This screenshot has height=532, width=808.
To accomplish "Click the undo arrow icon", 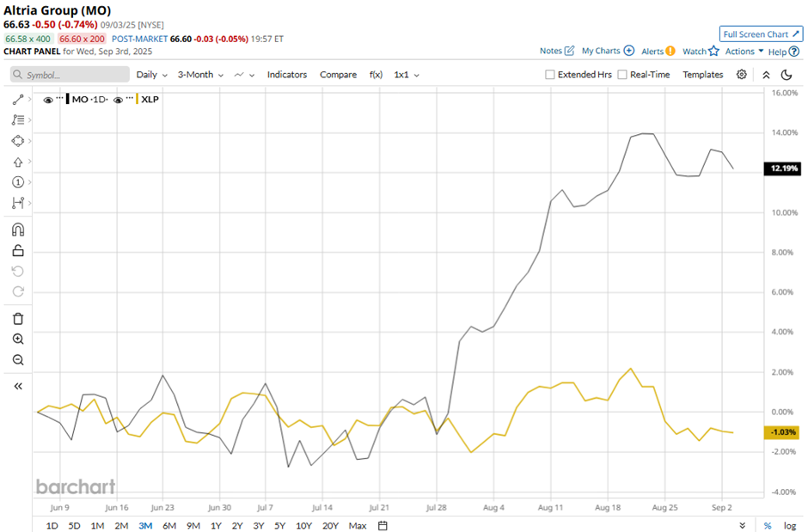I will coord(17,272).
